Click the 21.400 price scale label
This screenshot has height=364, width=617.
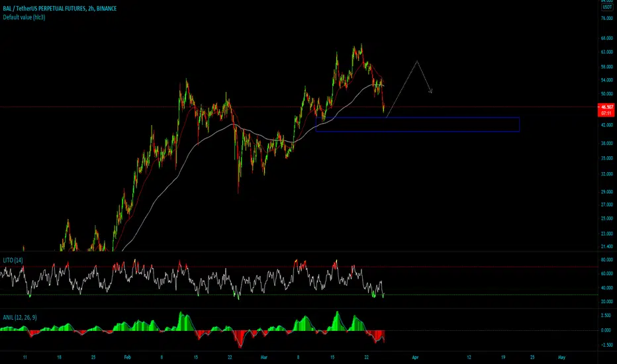coord(607,246)
